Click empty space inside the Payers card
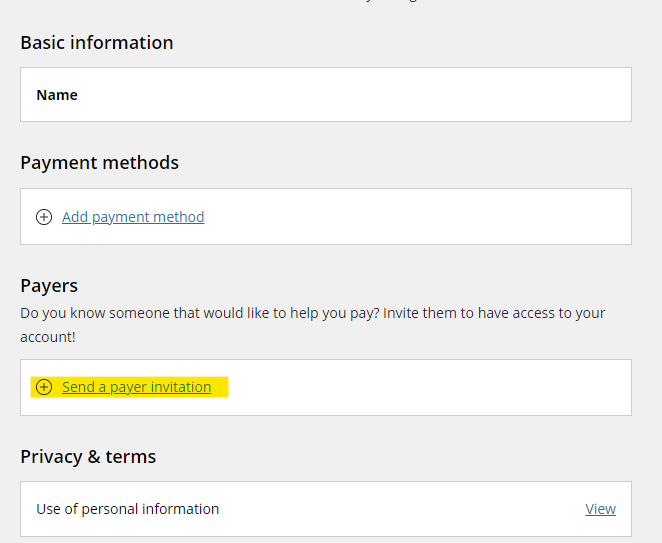 [x=426, y=388]
